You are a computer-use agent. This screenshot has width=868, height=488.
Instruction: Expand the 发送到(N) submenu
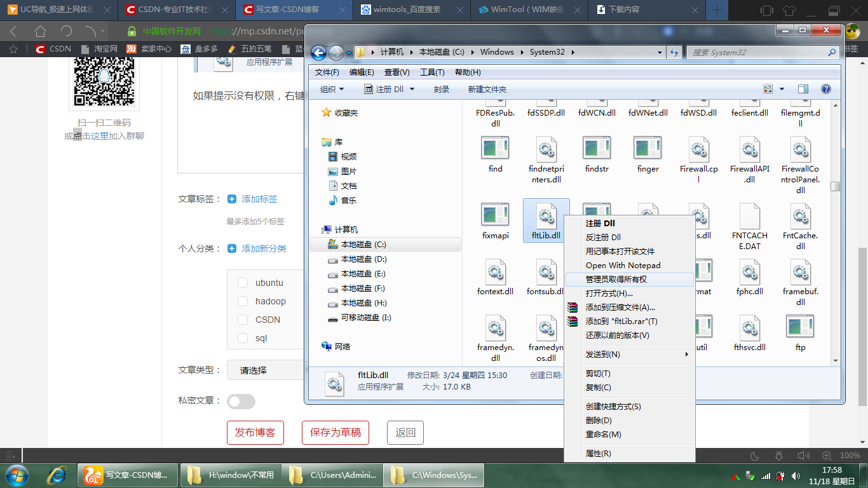click(x=630, y=355)
